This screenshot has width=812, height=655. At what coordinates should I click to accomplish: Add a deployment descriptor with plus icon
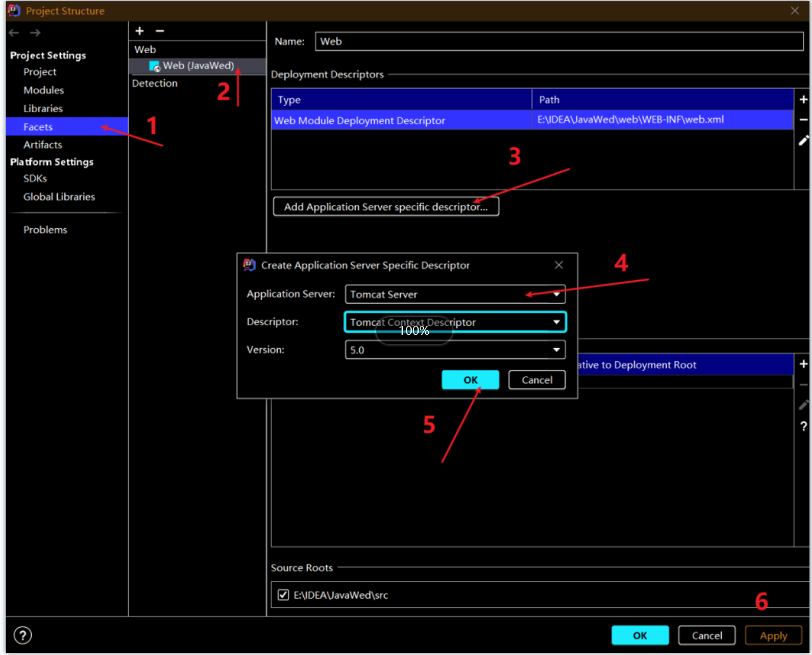click(803, 100)
